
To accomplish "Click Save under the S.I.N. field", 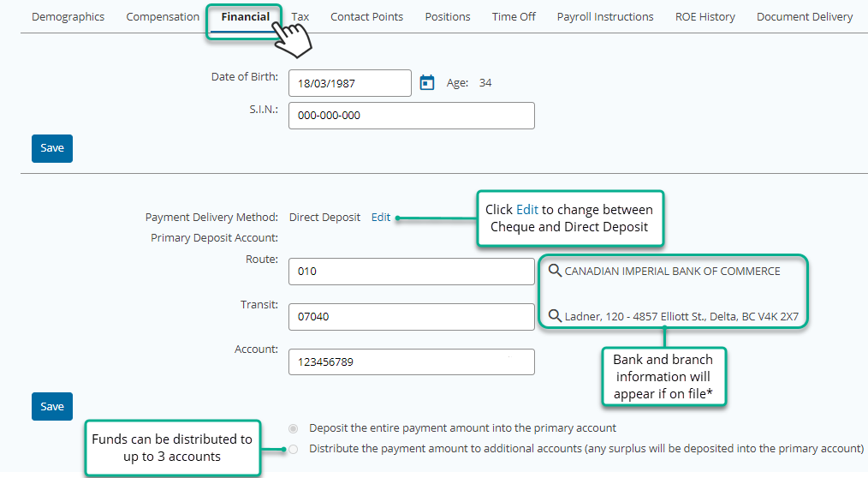I will [x=52, y=148].
